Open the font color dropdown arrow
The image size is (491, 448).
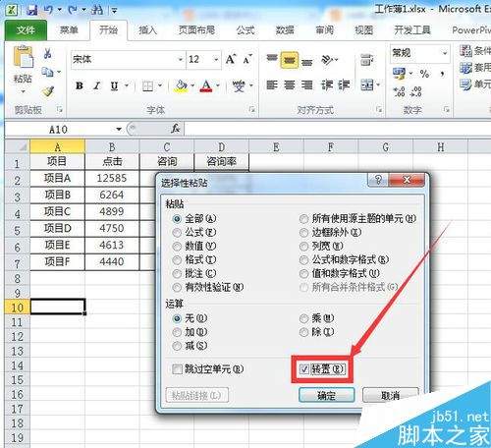tap(218, 85)
